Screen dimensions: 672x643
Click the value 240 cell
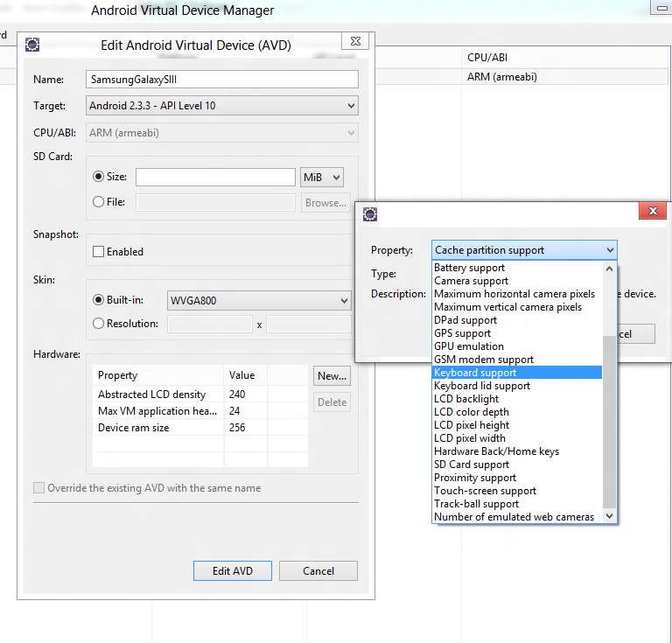click(246, 394)
